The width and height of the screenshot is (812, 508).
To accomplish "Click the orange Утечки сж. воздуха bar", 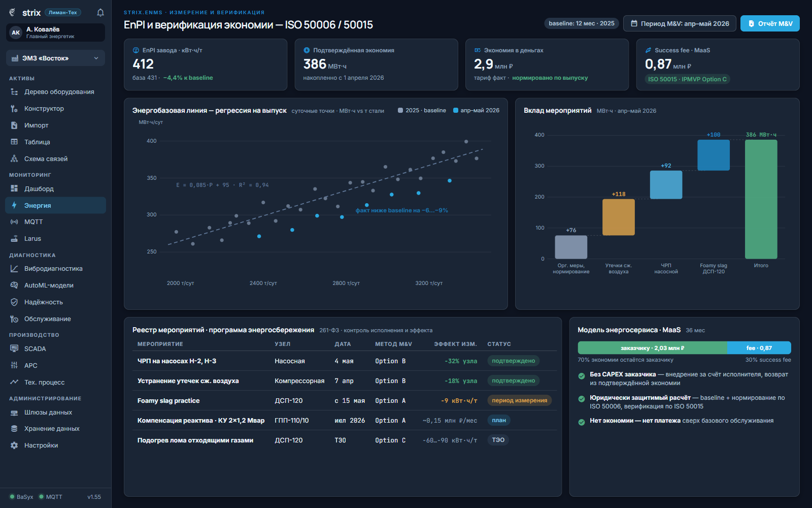I will (618, 217).
